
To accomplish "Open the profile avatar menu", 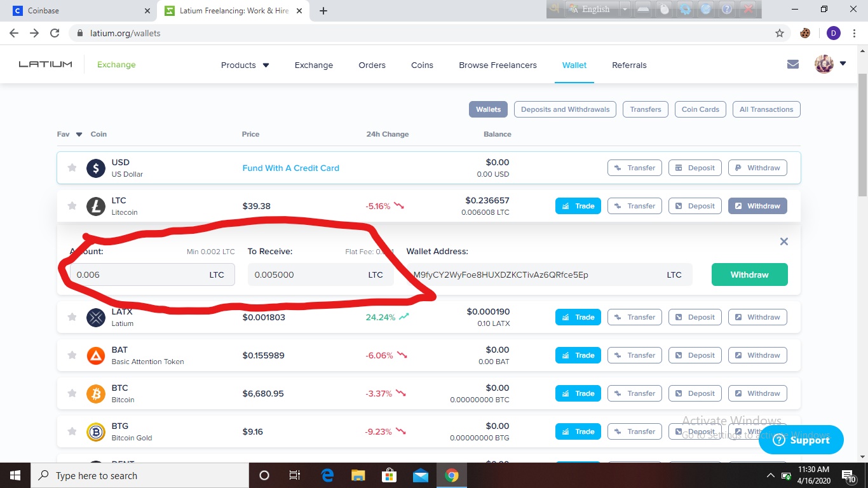I will [831, 64].
